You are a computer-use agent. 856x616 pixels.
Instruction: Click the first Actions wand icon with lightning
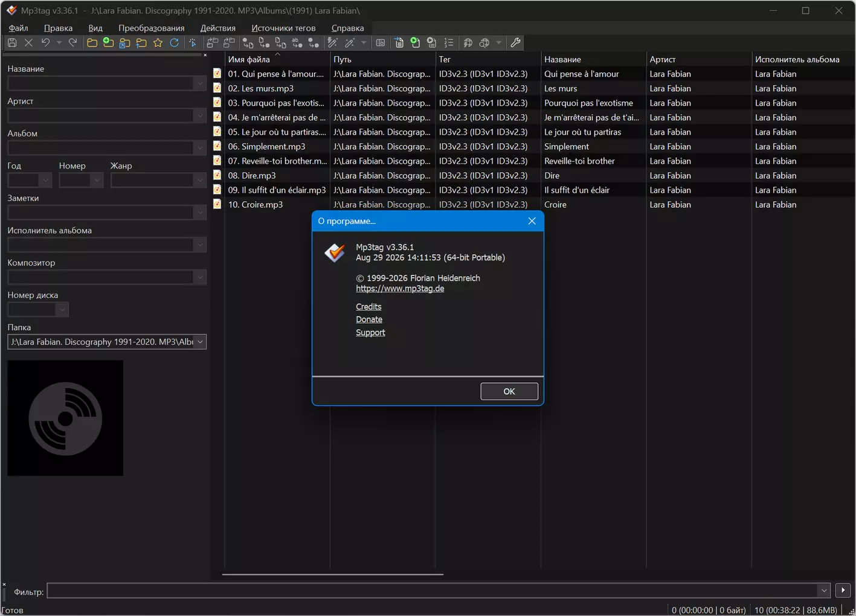[x=332, y=43]
